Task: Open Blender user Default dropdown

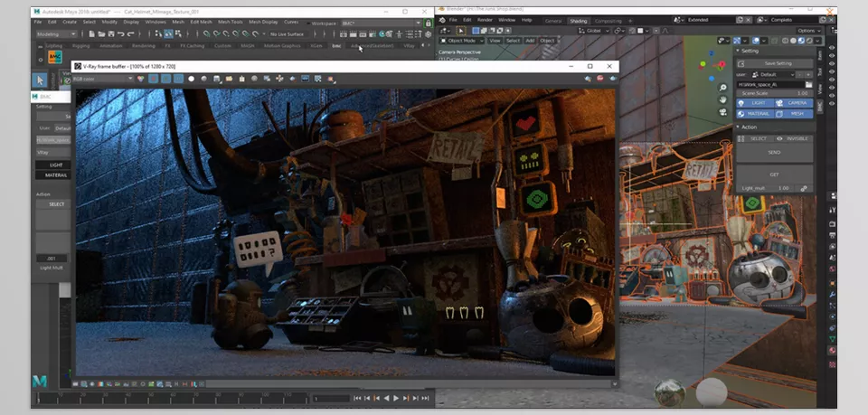Action: tap(773, 74)
